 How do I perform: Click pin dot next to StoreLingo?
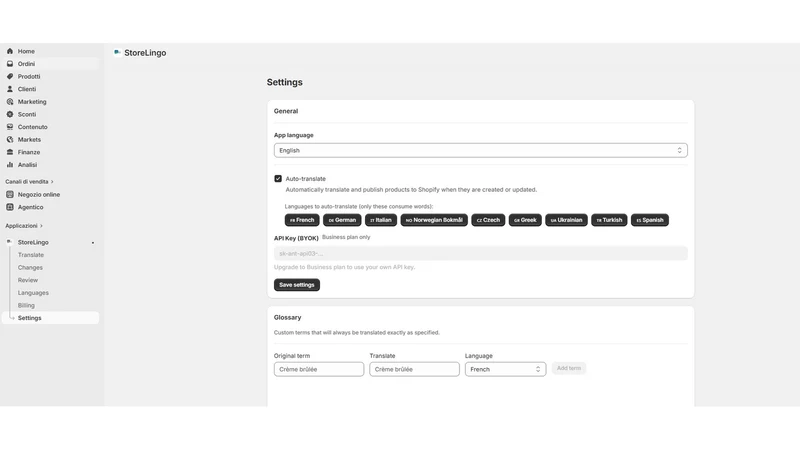(93, 243)
